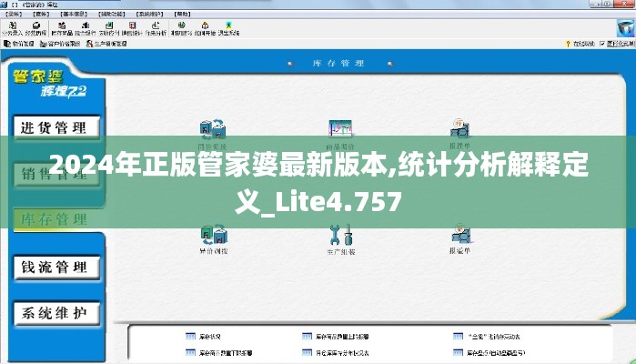Open the "全能"进销存变动表 report link

pyautogui.click(x=487, y=337)
